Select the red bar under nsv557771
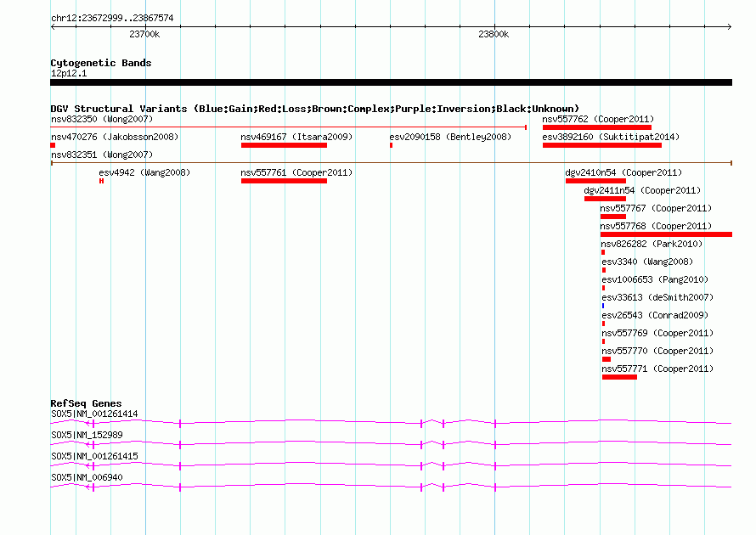The image size is (756, 535). coord(619,377)
